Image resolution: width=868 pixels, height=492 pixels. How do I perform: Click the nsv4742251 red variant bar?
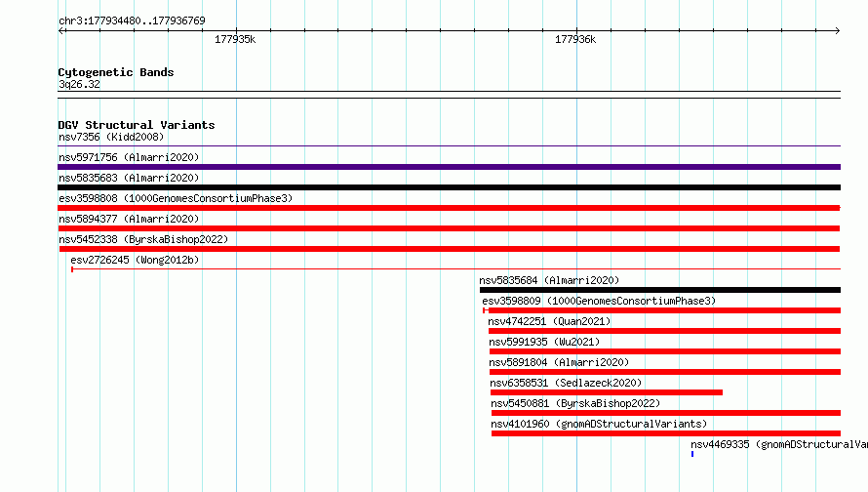click(664, 331)
